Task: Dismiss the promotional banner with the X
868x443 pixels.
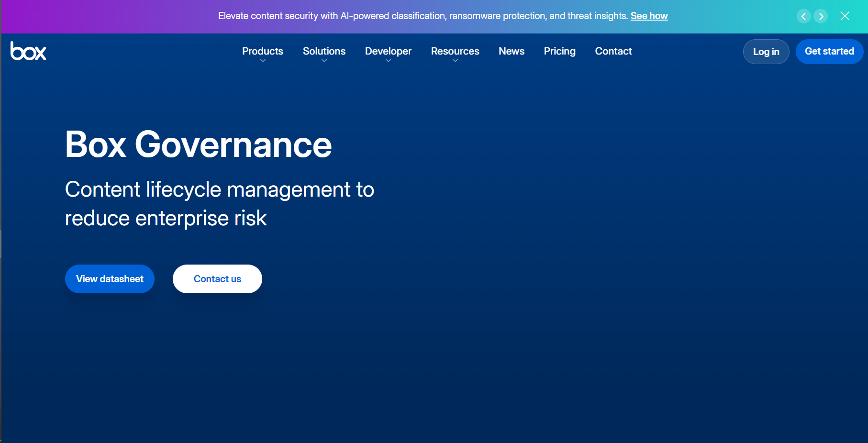Action: [x=845, y=16]
